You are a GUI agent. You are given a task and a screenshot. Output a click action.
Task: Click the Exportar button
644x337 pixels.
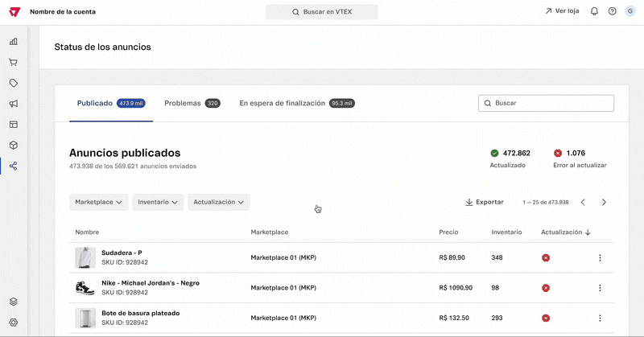coord(485,202)
